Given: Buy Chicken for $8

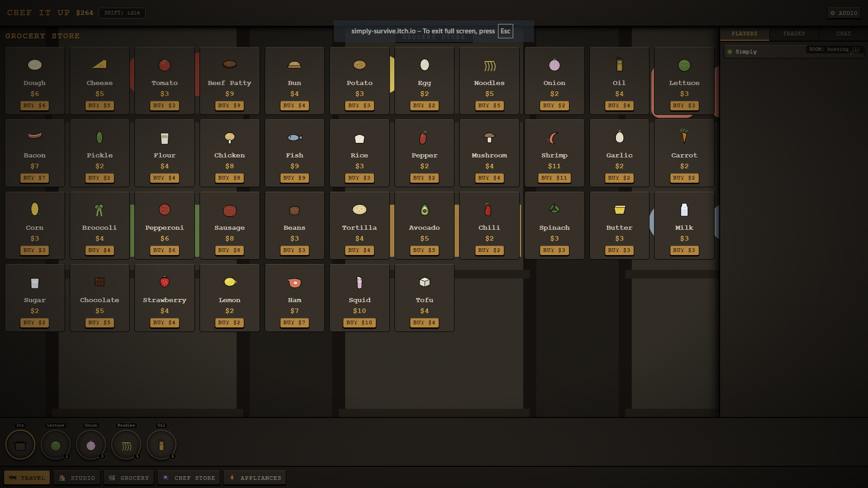Looking at the screenshot, I should [x=230, y=178].
